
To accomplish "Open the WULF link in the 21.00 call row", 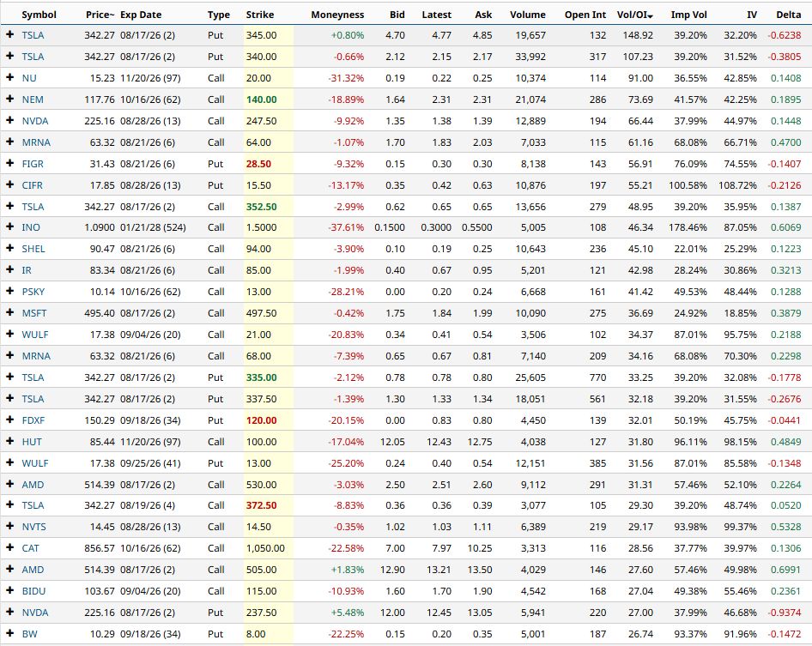I will [34, 335].
